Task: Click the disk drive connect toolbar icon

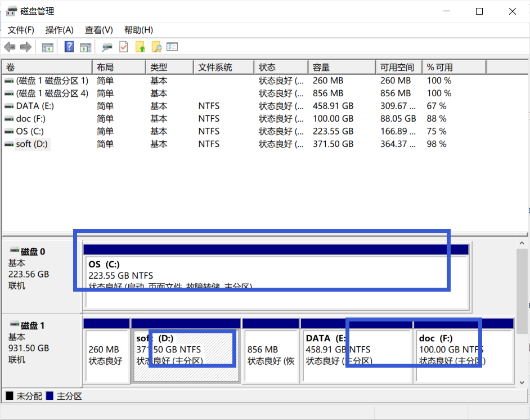Action: [107, 47]
